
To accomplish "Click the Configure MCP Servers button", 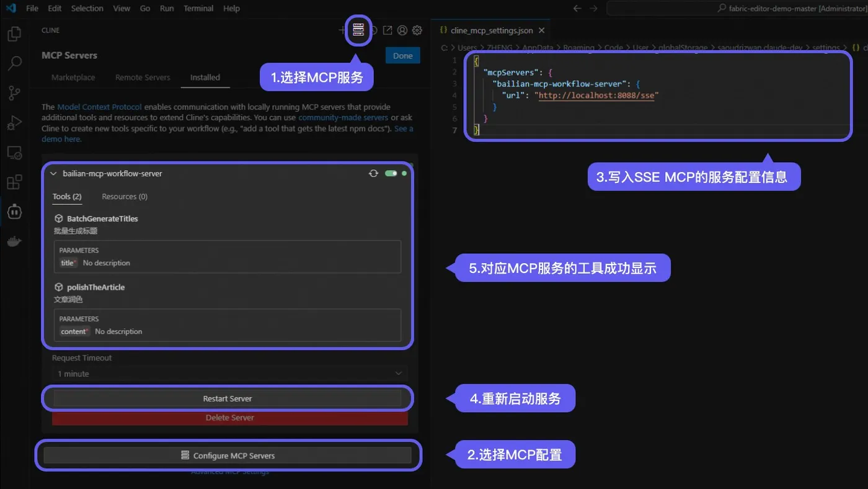I will [x=228, y=455].
